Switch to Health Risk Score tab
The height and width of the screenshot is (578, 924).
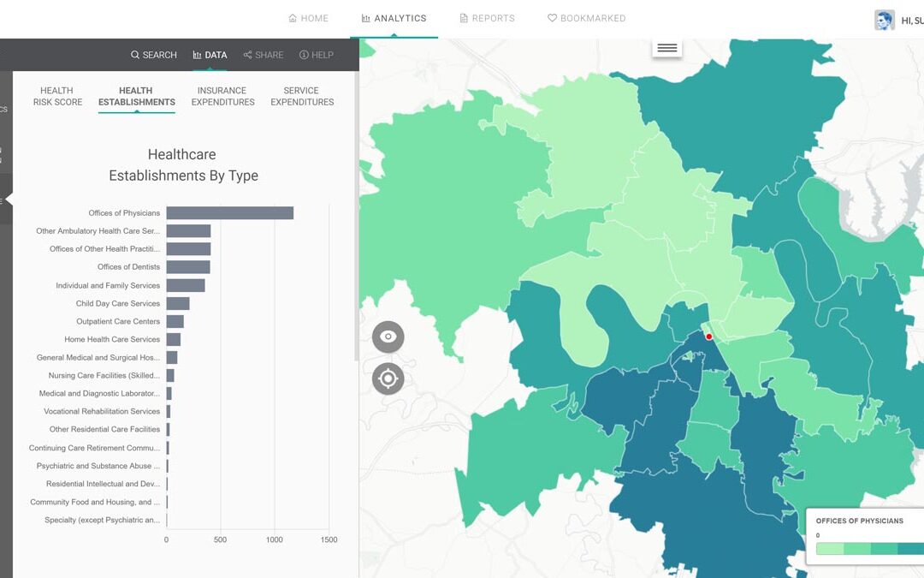[57, 96]
